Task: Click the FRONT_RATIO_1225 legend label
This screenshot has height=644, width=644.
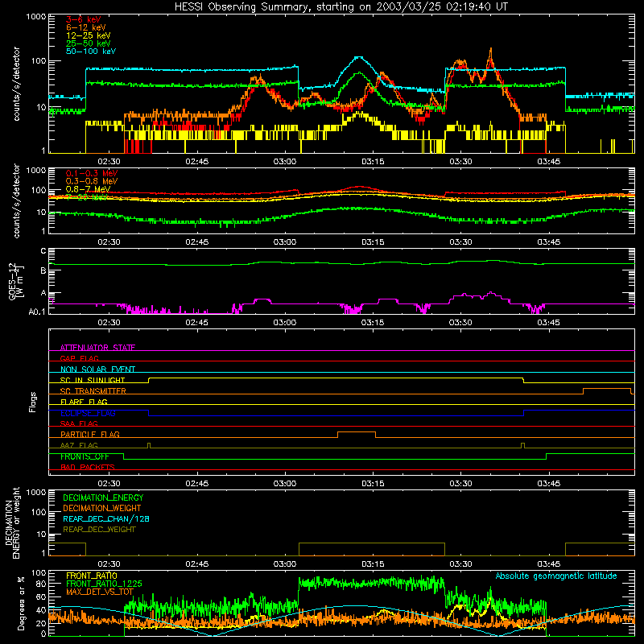Action: tap(104, 584)
